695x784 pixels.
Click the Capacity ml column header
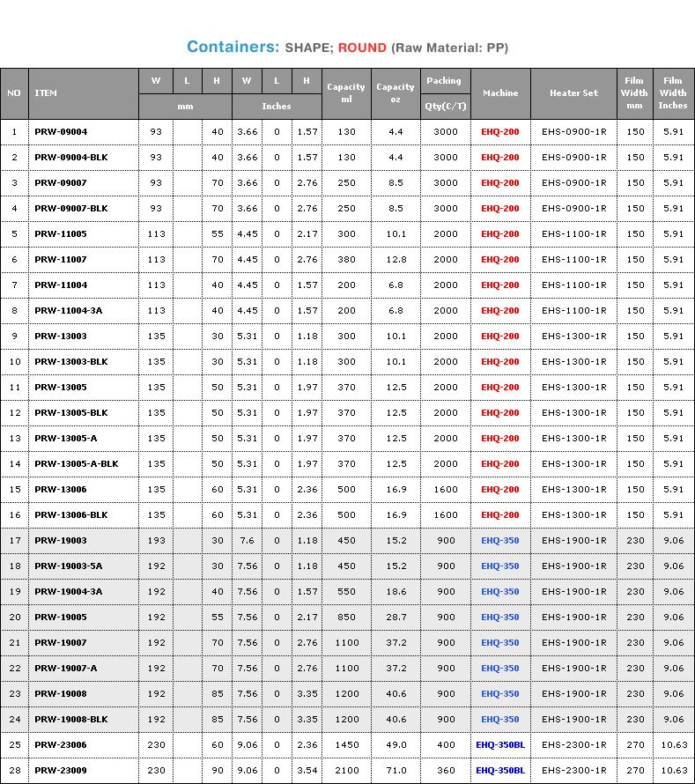(x=346, y=93)
